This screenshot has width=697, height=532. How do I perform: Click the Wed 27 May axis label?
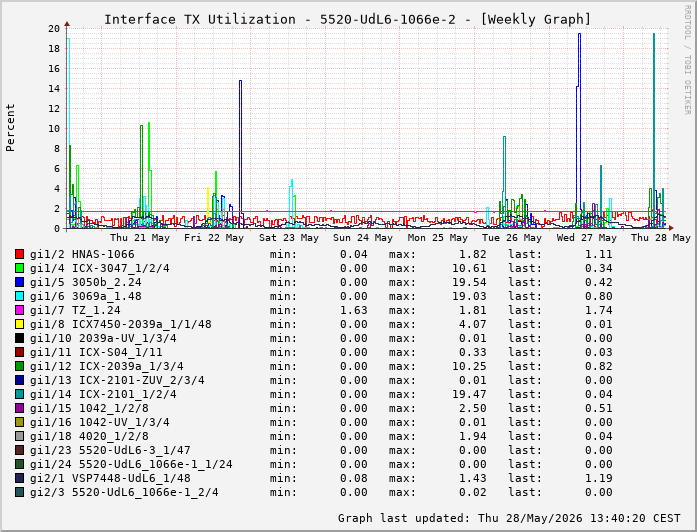pos(587,238)
